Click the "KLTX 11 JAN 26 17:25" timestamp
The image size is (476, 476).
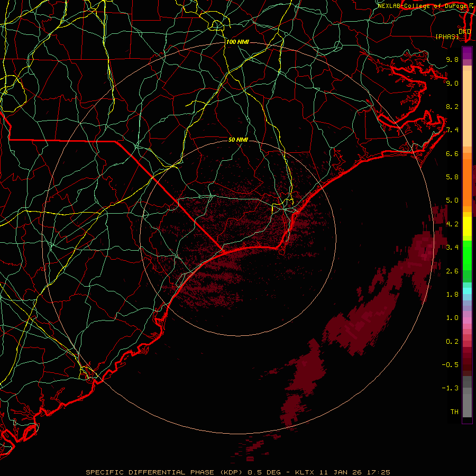[x=342, y=472]
